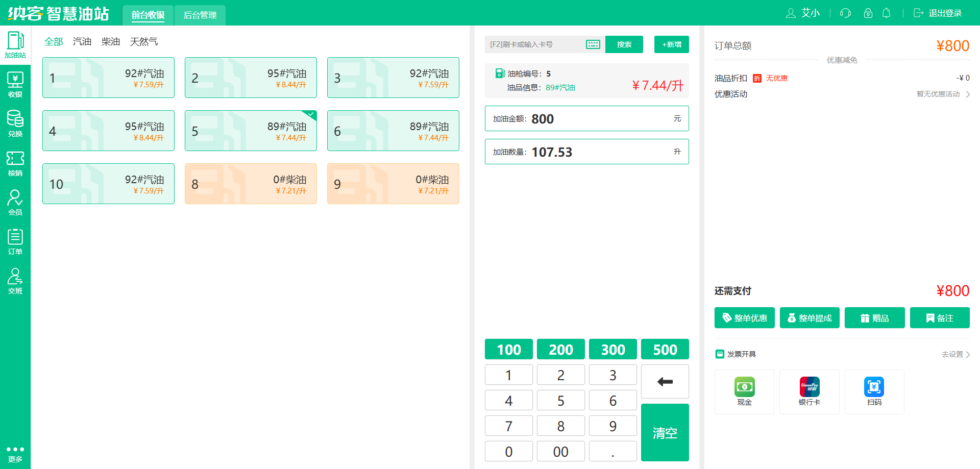
Task: Click the 搜索 search button
Action: [x=624, y=44]
